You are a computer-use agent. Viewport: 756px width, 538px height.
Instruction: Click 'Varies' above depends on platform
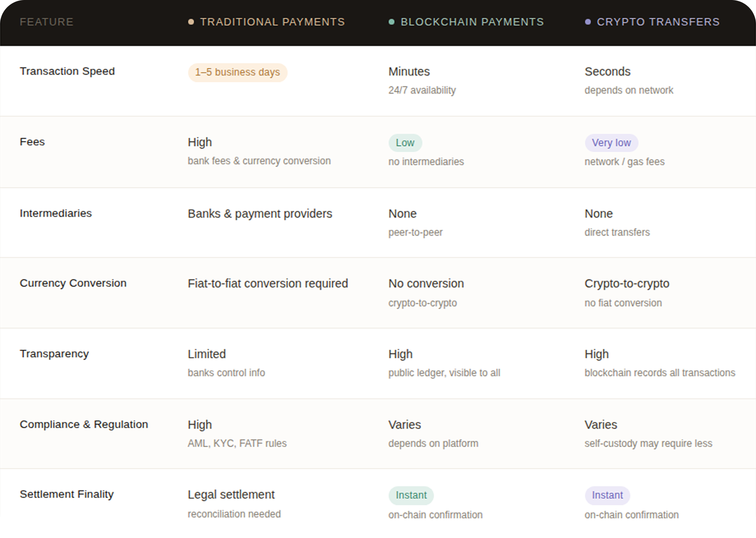click(405, 425)
